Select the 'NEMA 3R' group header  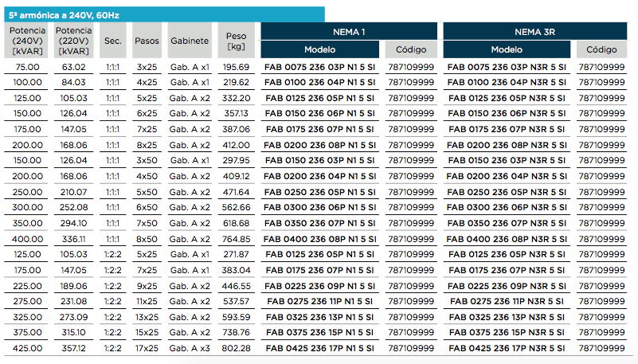point(535,31)
